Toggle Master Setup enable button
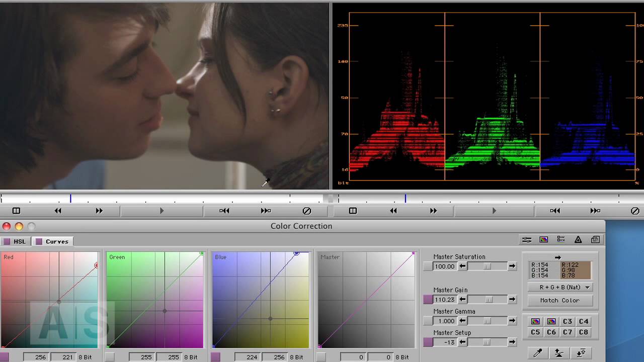 pyautogui.click(x=428, y=342)
